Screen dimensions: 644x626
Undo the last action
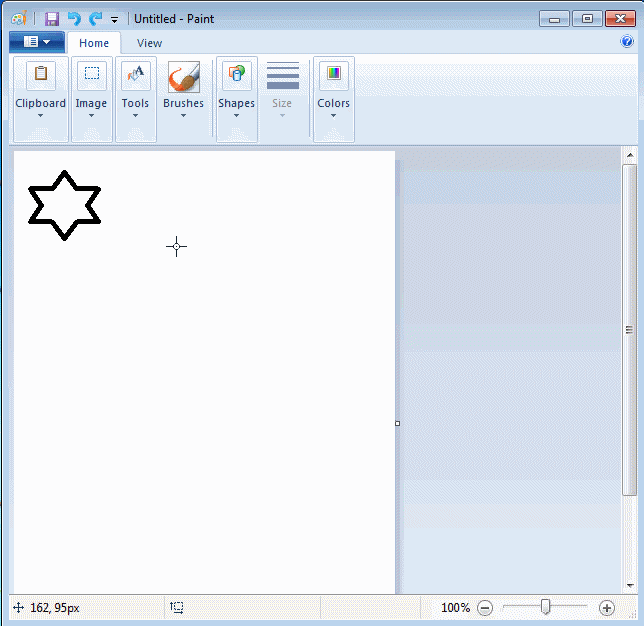74,19
